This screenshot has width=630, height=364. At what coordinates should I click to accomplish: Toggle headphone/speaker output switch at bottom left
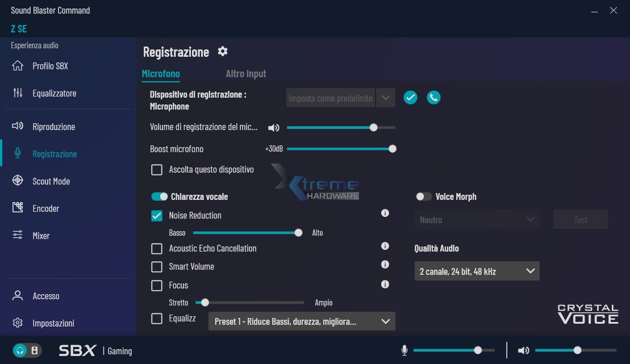(27, 350)
